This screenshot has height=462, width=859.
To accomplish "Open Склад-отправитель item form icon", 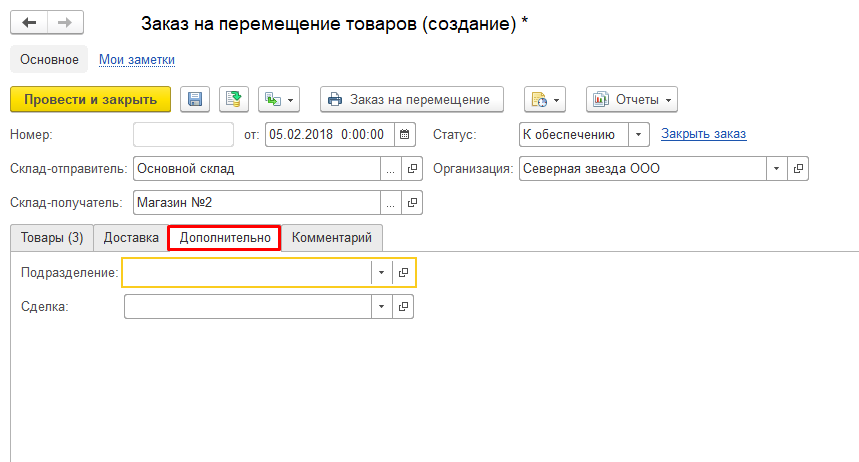I will [x=412, y=169].
